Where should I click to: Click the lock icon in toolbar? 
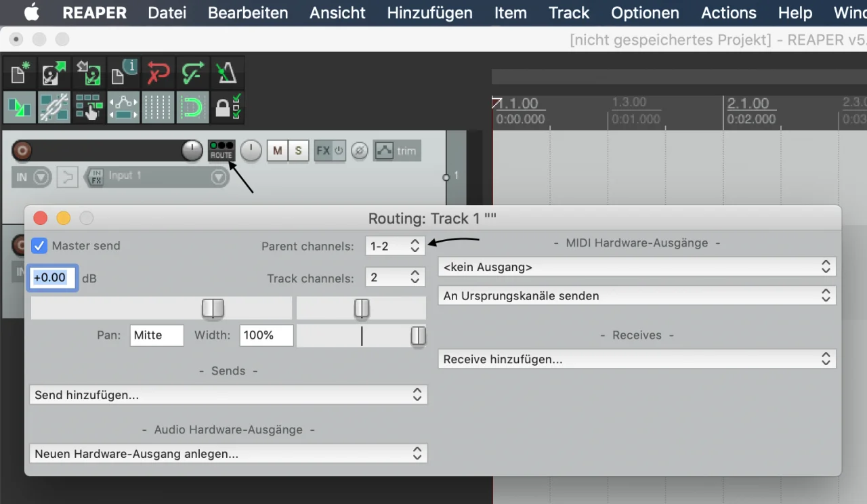click(228, 108)
